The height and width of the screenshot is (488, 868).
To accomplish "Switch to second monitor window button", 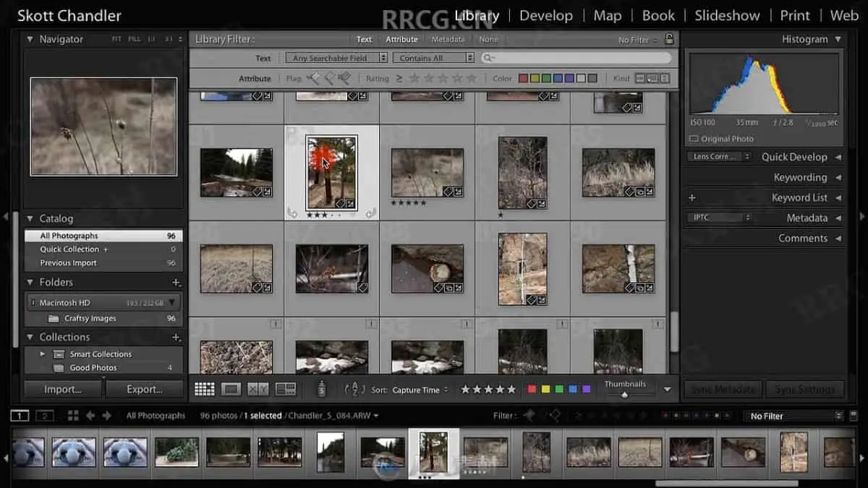I will click(x=45, y=416).
